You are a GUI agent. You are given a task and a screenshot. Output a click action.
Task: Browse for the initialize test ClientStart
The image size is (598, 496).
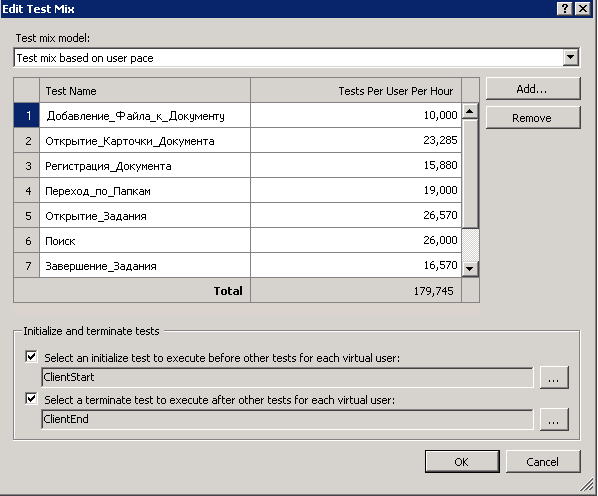click(x=554, y=377)
